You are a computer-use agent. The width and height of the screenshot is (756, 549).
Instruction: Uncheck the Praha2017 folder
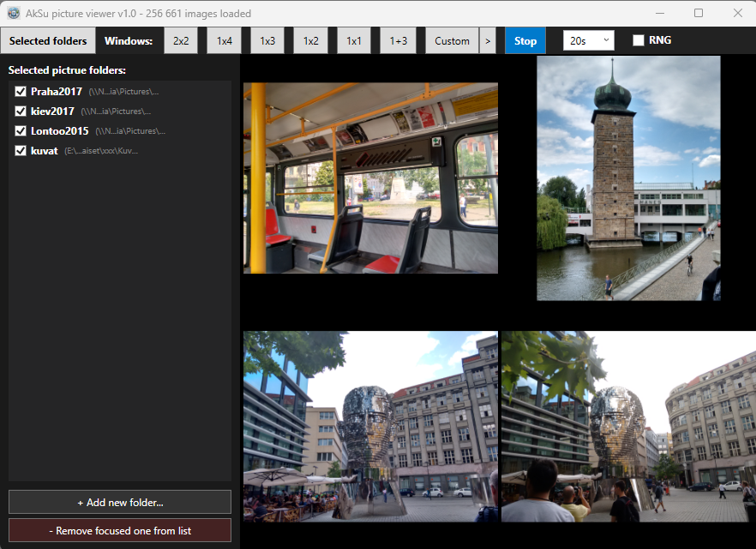coord(21,91)
